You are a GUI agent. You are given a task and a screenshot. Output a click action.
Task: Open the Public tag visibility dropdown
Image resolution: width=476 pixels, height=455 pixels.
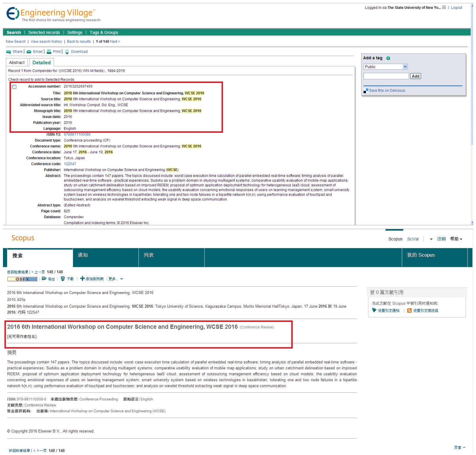tap(386, 67)
